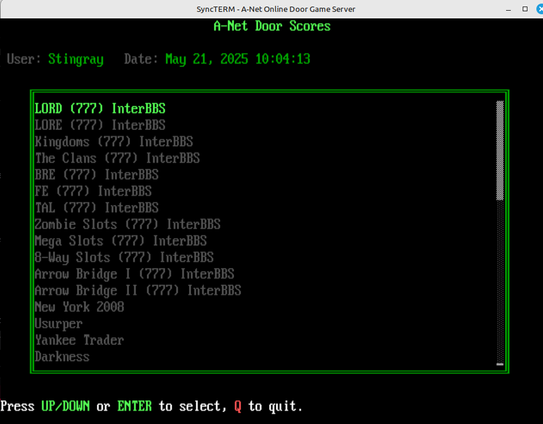Click the UP/DOWN hint text

65,406
